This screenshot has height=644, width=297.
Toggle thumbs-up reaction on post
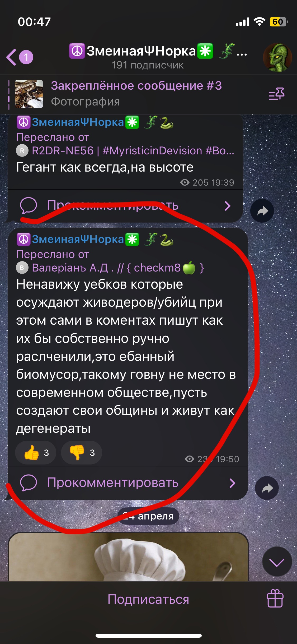tap(36, 453)
